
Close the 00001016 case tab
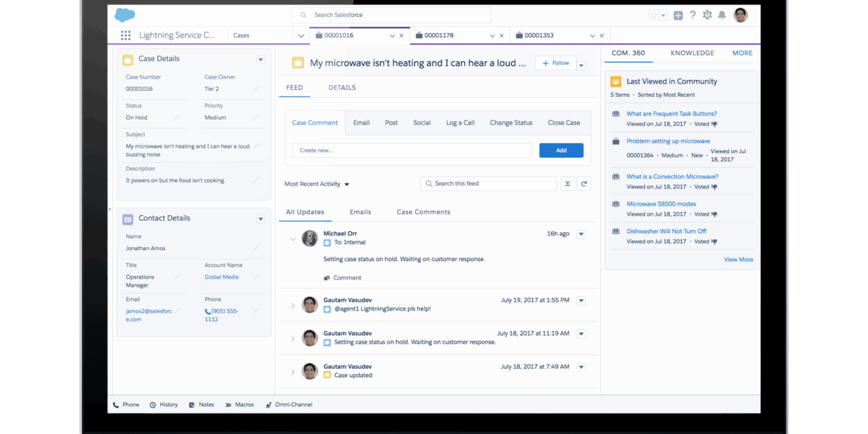click(x=401, y=35)
